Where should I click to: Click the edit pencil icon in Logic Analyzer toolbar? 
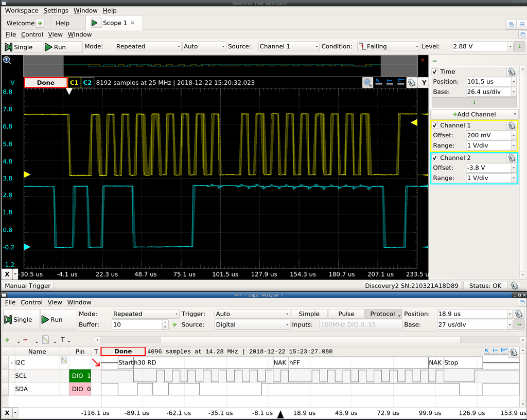coord(46,340)
